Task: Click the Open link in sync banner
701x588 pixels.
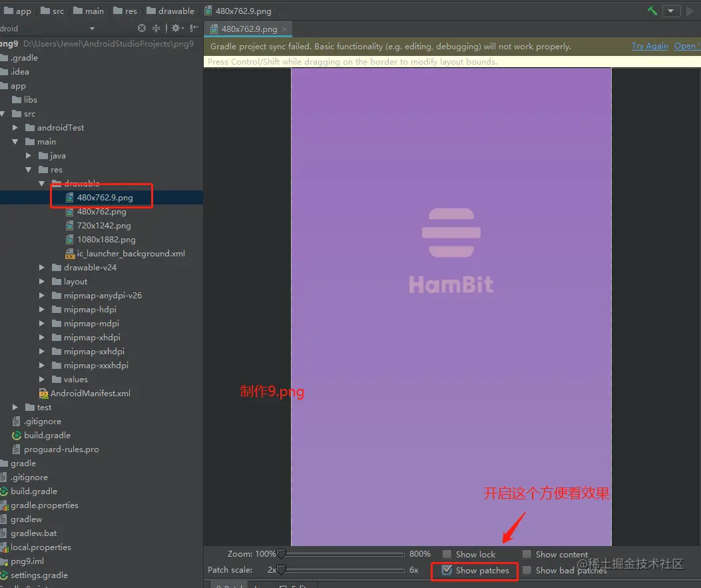Action: pyautogui.click(x=687, y=46)
